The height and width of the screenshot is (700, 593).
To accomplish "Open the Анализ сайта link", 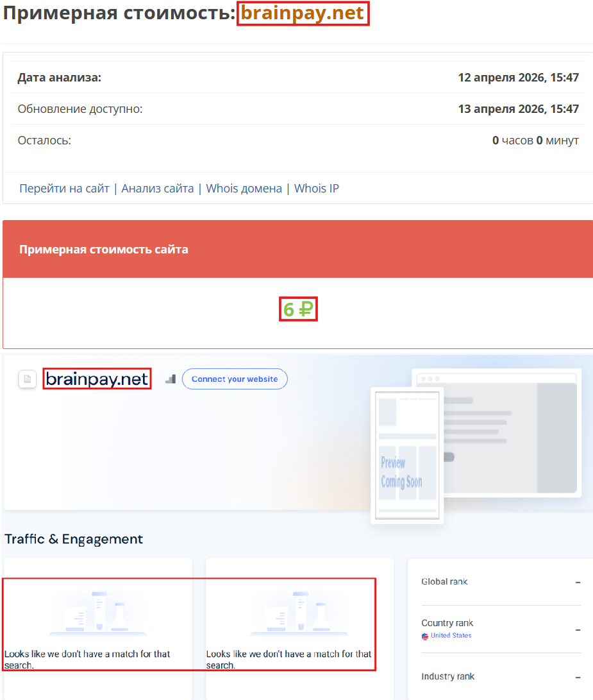I will point(158,188).
